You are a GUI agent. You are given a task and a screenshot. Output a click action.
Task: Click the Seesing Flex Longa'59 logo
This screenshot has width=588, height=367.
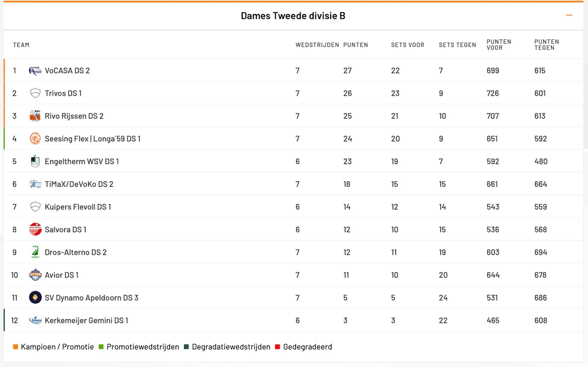coord(35,138)
